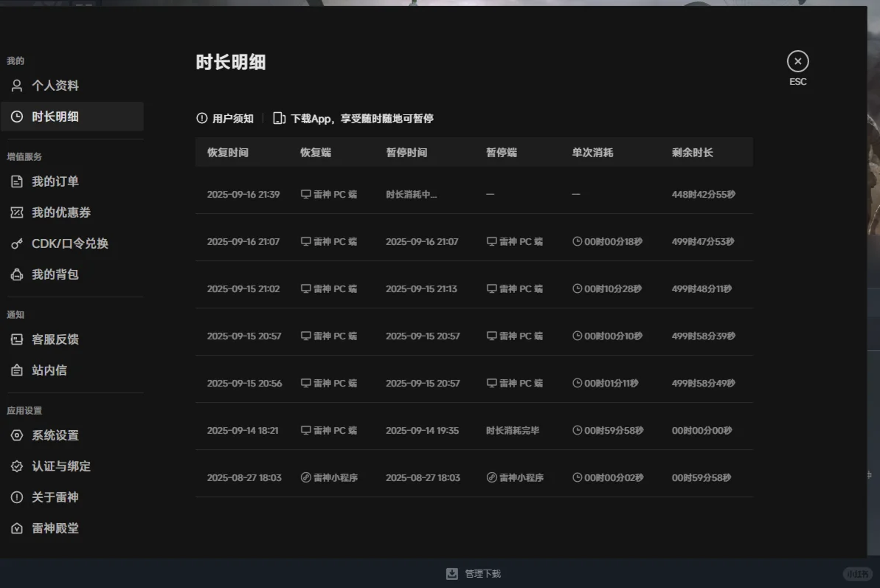Viewport: 880px width, 588px height.
Task: Click pause time 2025-09-15 21:13
Action: point(421,288)
